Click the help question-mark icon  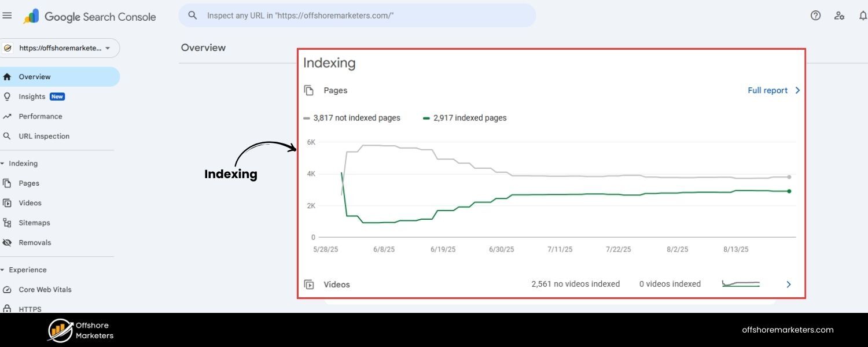[x=815, y=16]
